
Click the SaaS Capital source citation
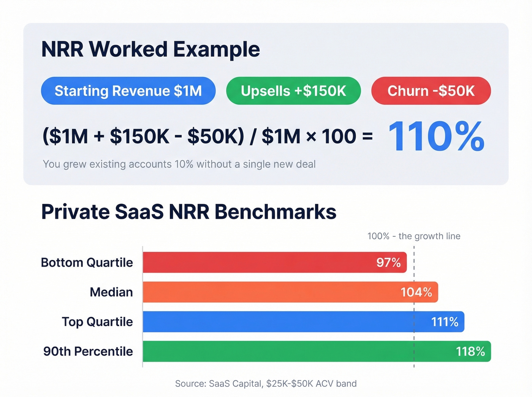coord(266,383)
